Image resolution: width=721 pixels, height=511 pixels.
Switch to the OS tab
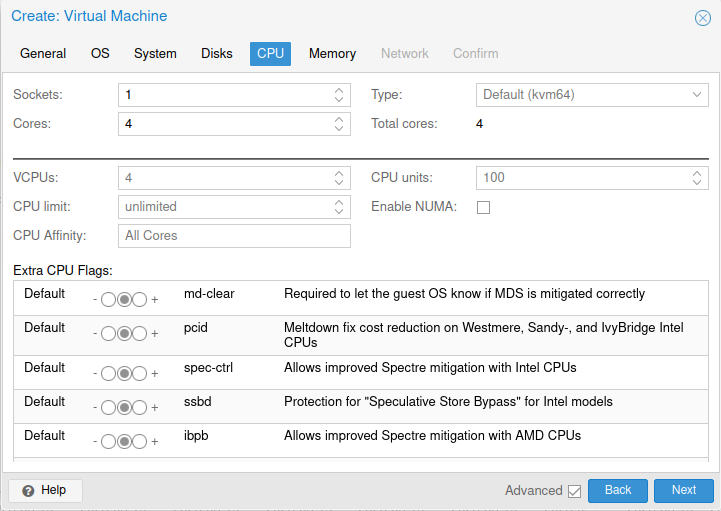point(100,53)
